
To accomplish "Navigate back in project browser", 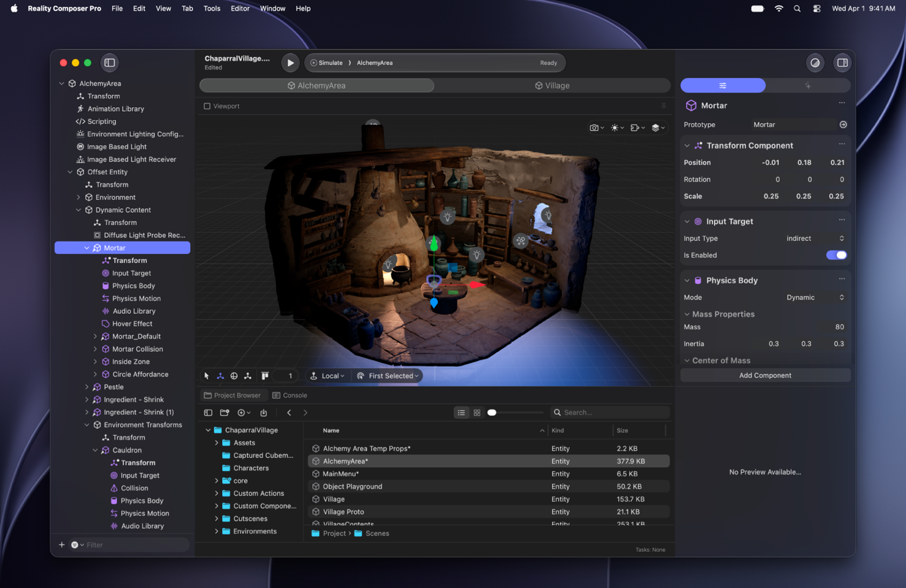I will tap(289, 413).
